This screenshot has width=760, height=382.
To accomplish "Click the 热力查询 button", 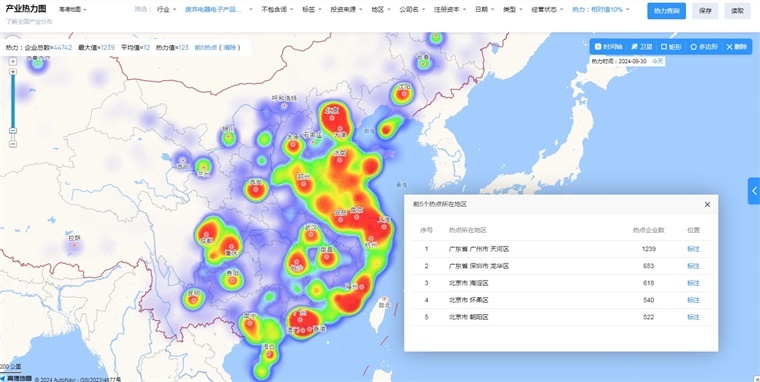I will tap(666, 11).
